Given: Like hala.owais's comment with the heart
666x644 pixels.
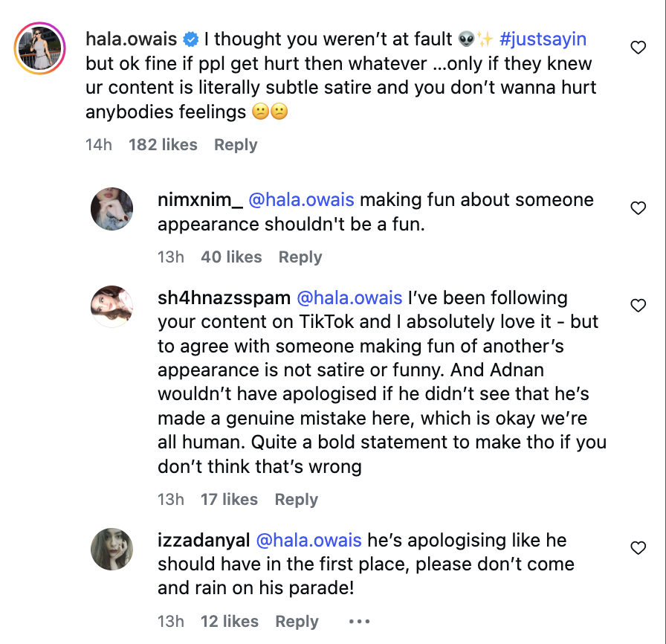Looking at the screenshot, I should point(638,48).
